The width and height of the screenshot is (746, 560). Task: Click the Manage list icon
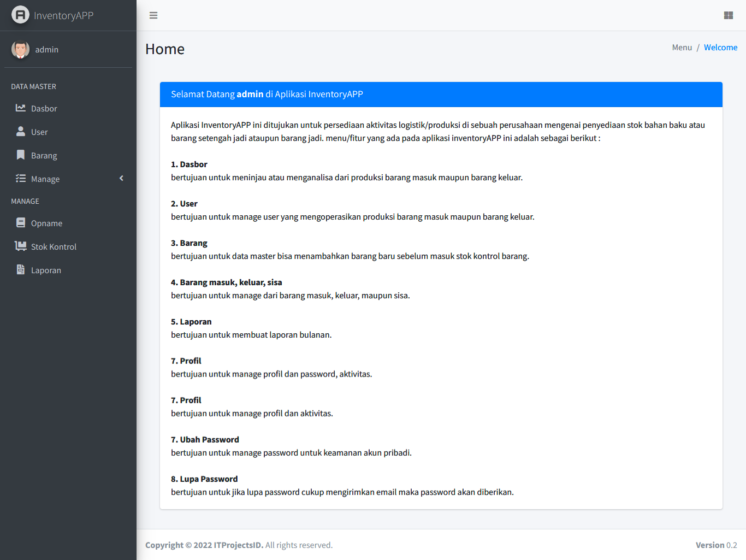(21, 179)
